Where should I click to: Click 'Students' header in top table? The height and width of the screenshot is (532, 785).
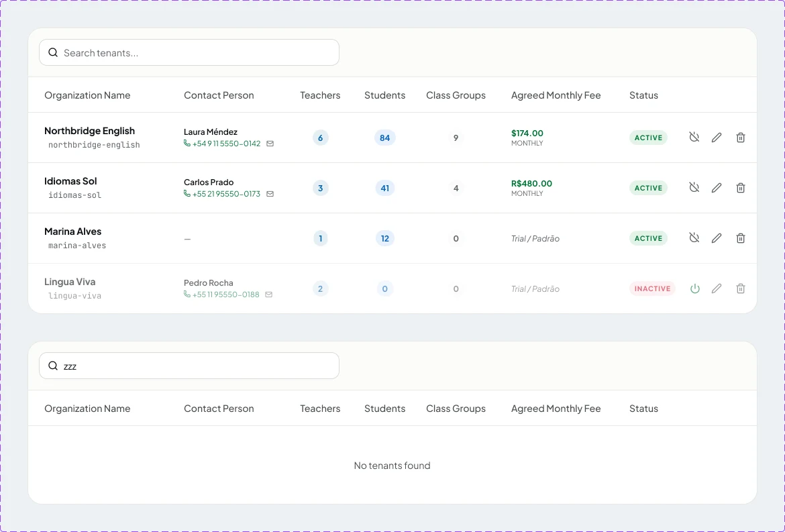384,95
